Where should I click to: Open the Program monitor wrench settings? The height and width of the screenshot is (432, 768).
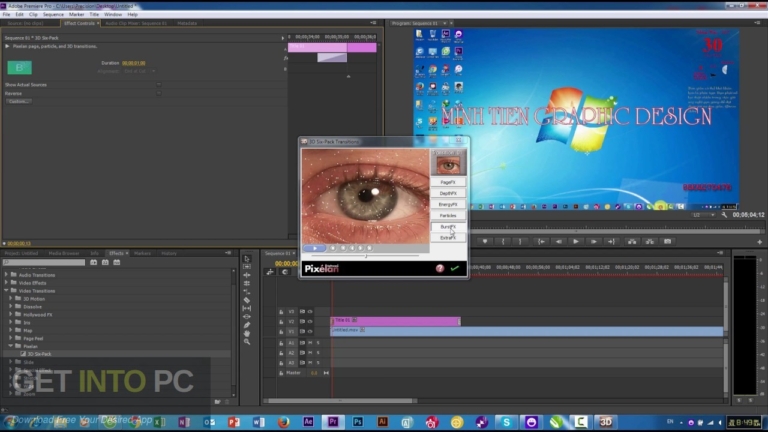(724, 215)
